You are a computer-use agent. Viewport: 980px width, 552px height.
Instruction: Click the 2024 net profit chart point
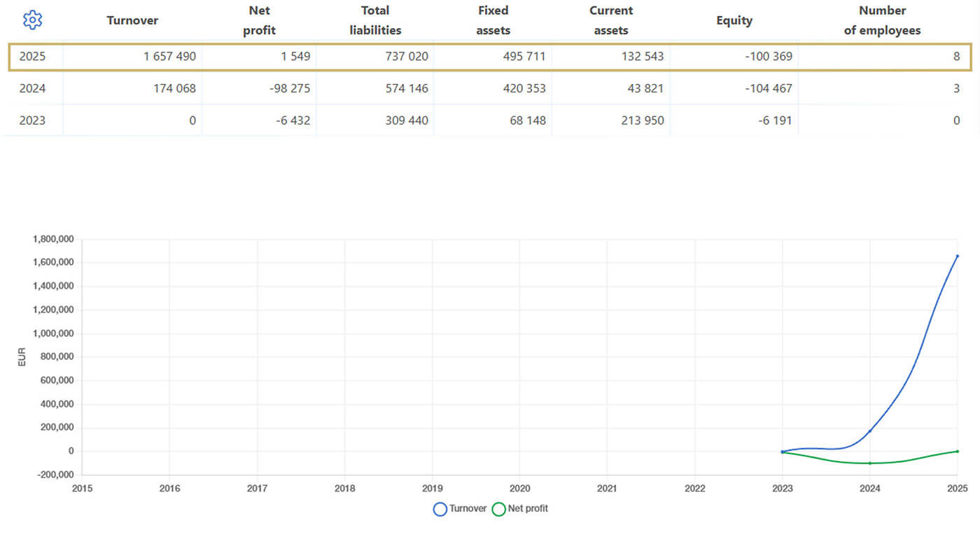[870, 463]
